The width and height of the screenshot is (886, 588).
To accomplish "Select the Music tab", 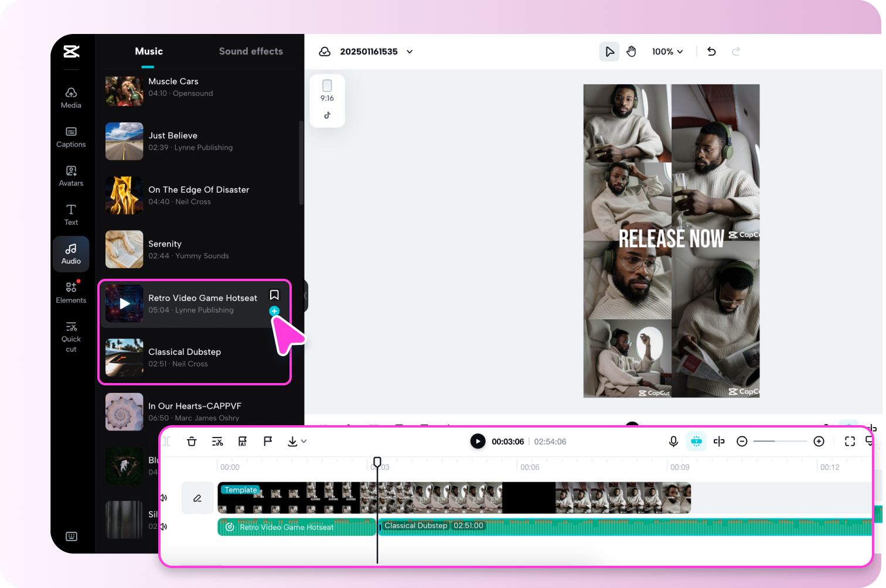I will click(148, 52).
